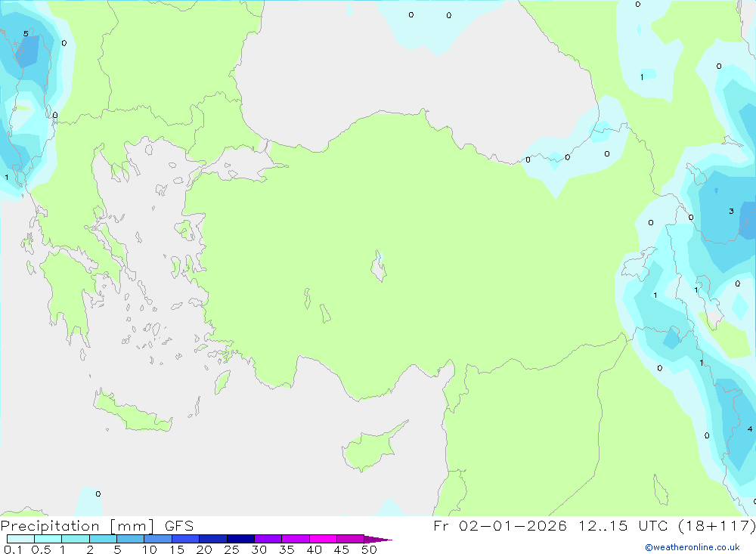Click the legend label '25'
The image size is (756, 554).
231,549
